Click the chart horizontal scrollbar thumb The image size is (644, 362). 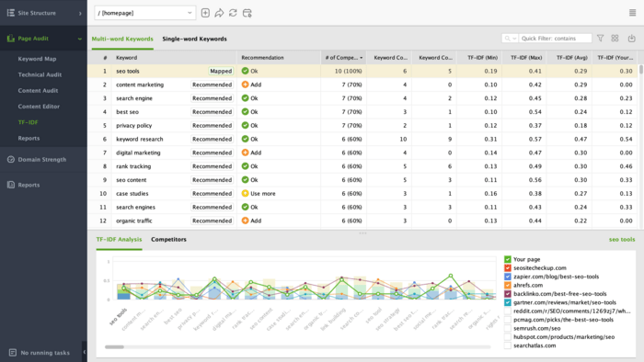coord(114,346)
